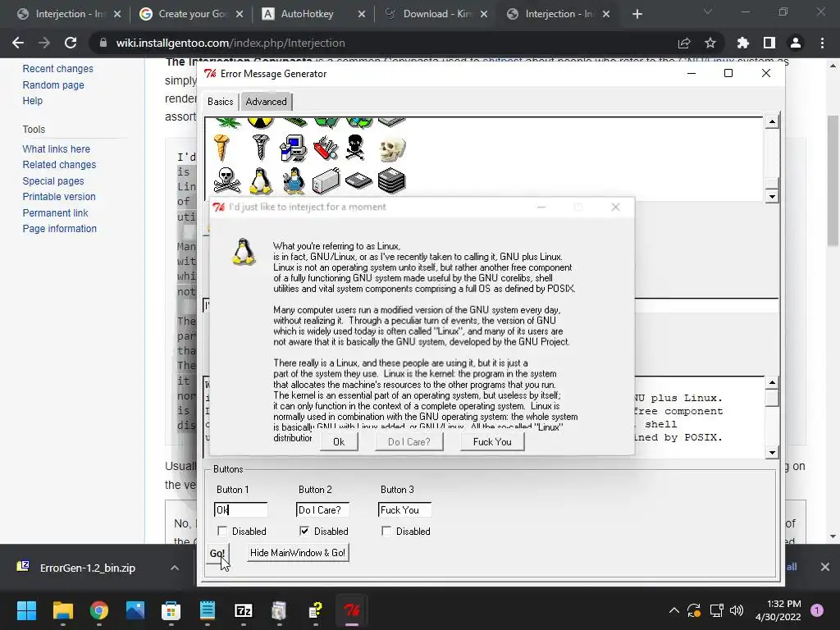The image size is (840, 630).
Task: Open a new browser tab
Action: coord(637,14)
